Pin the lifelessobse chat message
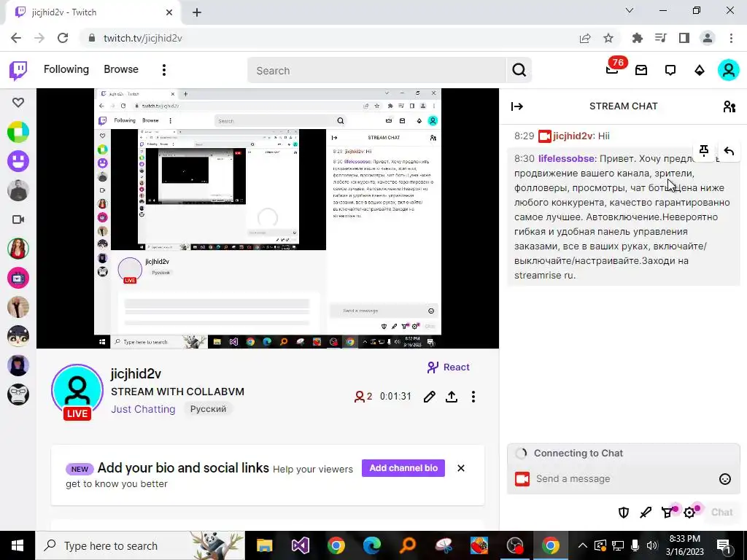This screenshot has width=747, height=560. [x=704, y=151]
